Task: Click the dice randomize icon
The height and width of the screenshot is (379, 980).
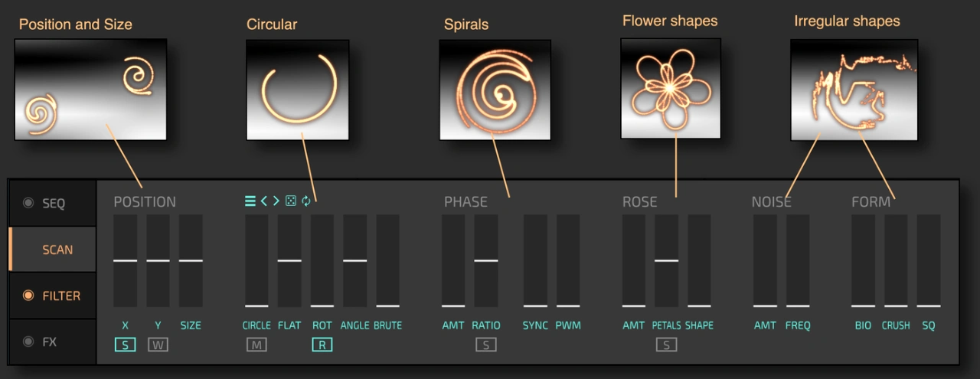Action: coord(291,201)
